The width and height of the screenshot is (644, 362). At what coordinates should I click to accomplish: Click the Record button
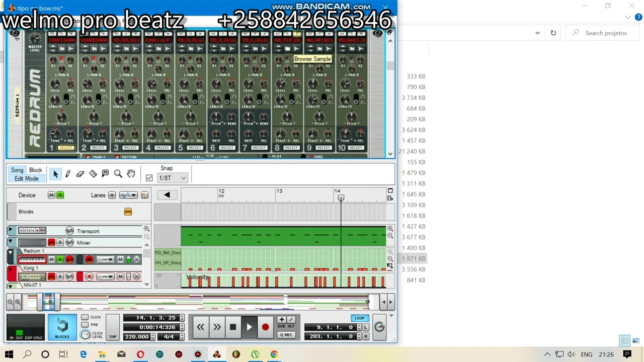[265, 327]
